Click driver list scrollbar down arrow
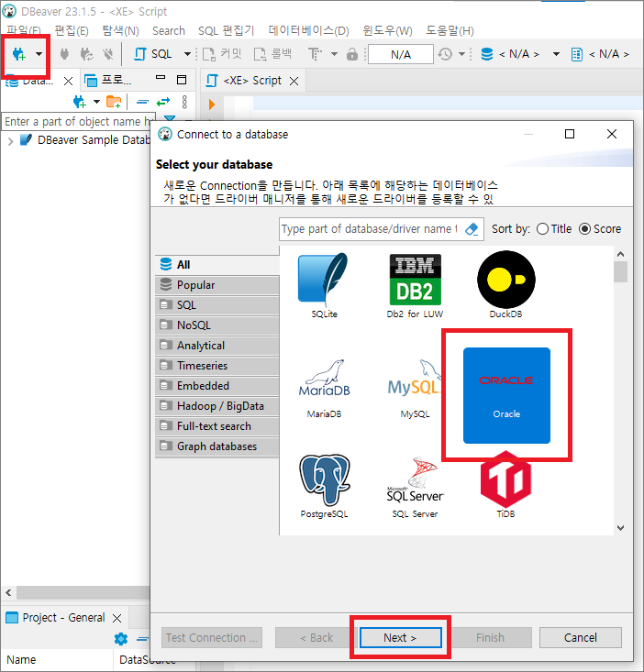Image resolution: width=644 pixels, height=672 pixels. pos(620,527)
